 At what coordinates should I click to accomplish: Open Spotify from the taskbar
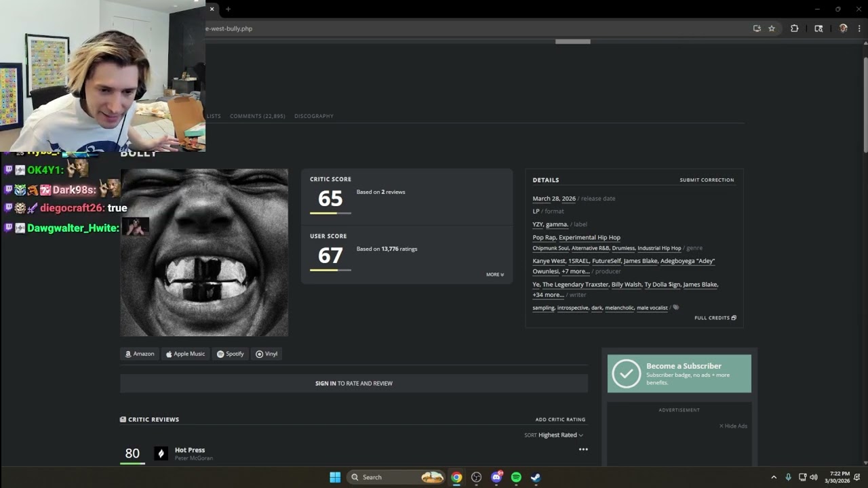click(516, 477)
